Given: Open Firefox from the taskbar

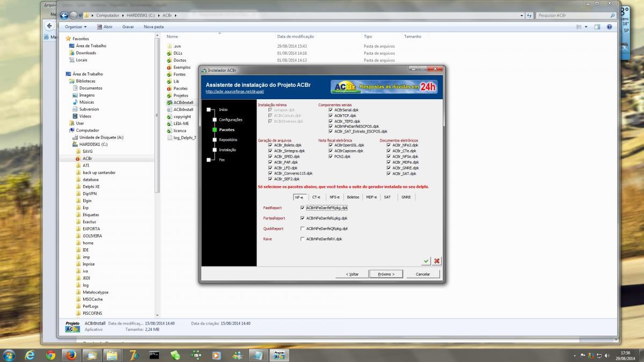Looking at the screenshot, I should pyautogui.click(x=71, y=355).
